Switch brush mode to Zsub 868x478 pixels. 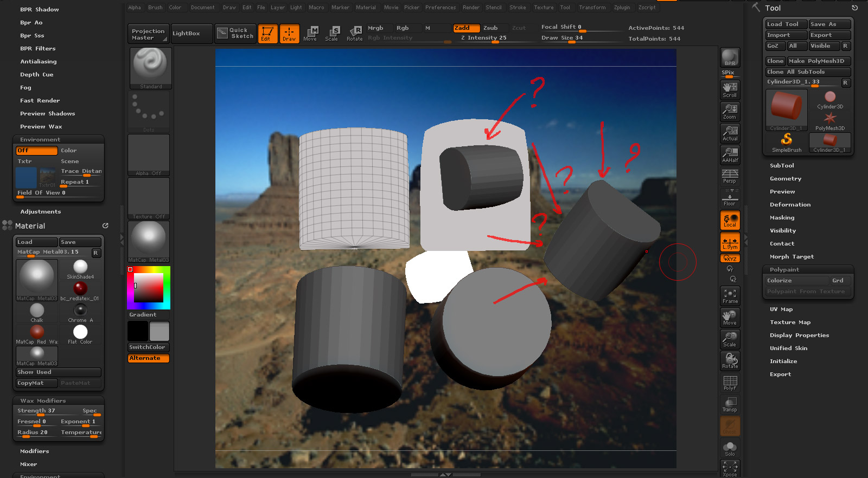click(490, 28)
